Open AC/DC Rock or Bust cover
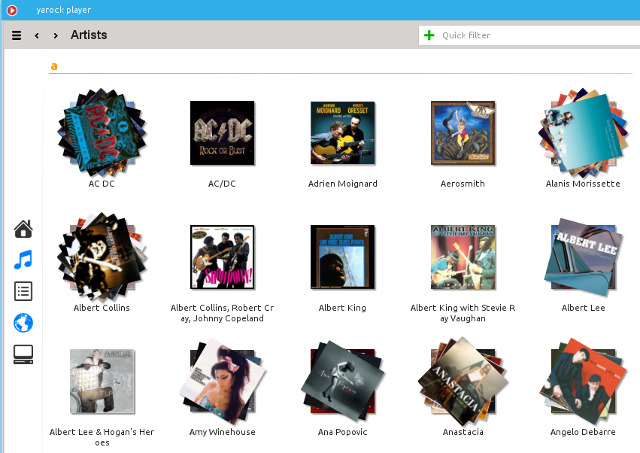640x453 pixels. pos(222,133)
